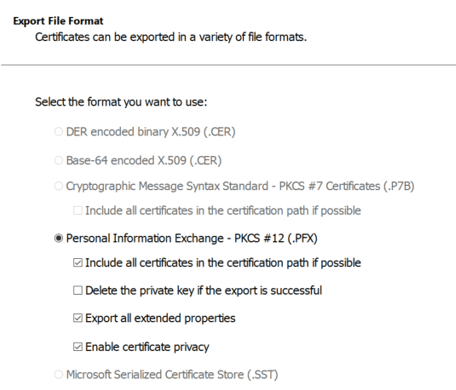Click the 'DER encoded binary X.509 (.CER)' label text
The image size is (456, 390).
151,132
